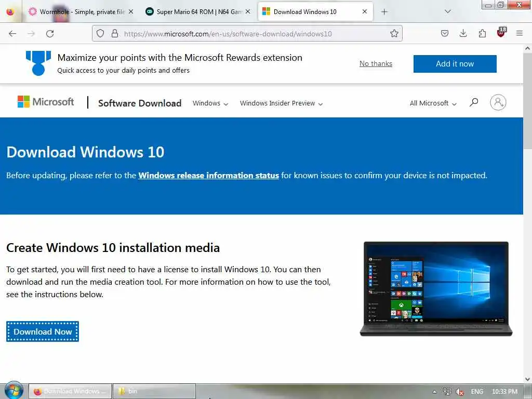Image resolution: width=532 pixels, height=399 pixels.
Task: Click the muted volume tray icon
Action: [x=460, y=392]
